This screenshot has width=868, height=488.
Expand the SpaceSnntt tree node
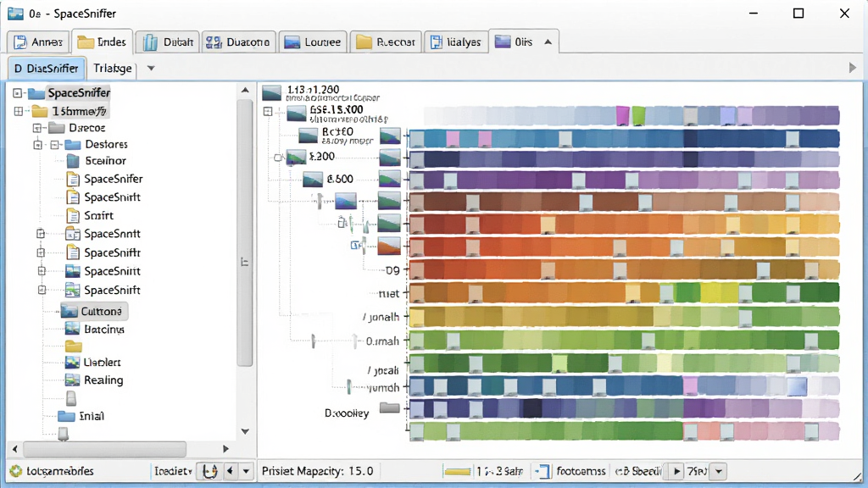pos(41,234)
